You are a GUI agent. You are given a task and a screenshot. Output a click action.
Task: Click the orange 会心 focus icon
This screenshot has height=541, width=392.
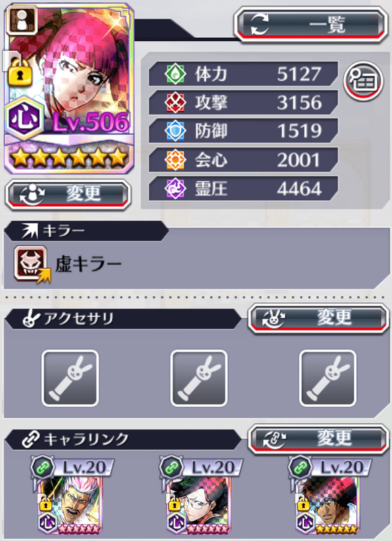[175, 160]
